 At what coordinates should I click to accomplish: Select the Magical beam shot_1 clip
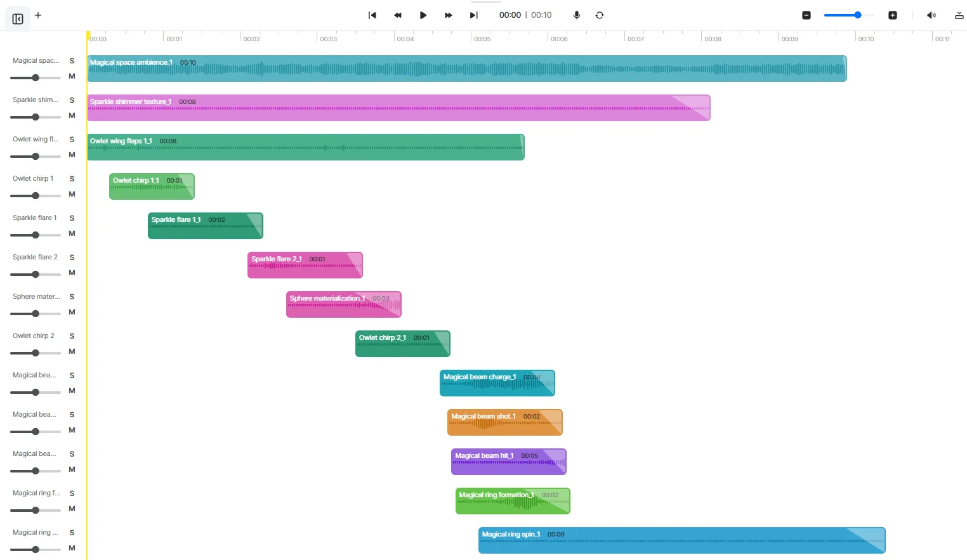click(505, 422)
